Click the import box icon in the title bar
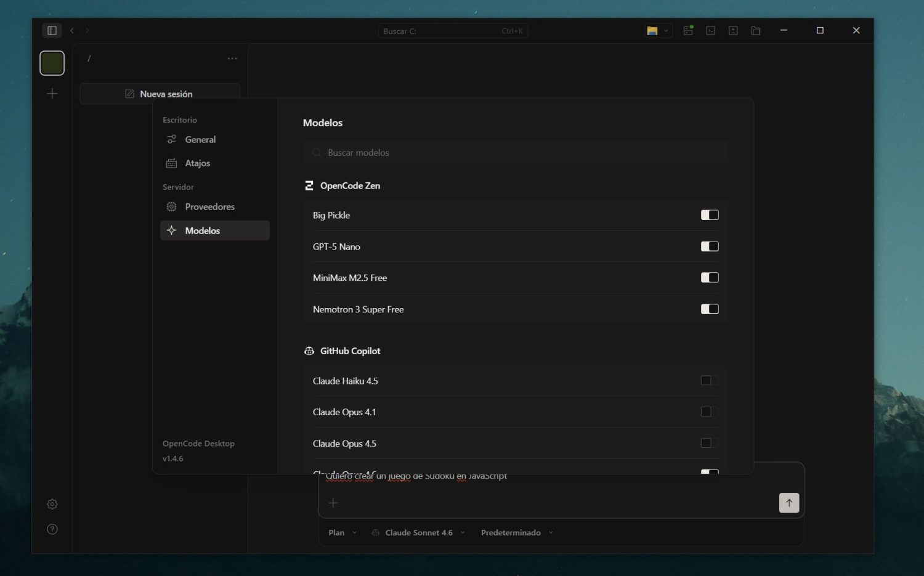Image resolution: width=924 pixels, height=576 pixels. tap(733, 30)
